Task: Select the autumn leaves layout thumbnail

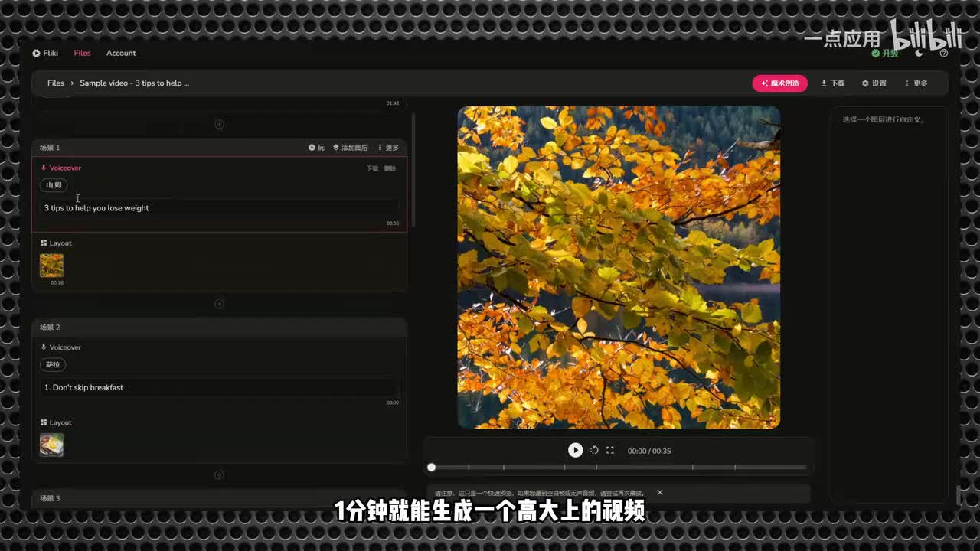Action: [x=51, y=266]
